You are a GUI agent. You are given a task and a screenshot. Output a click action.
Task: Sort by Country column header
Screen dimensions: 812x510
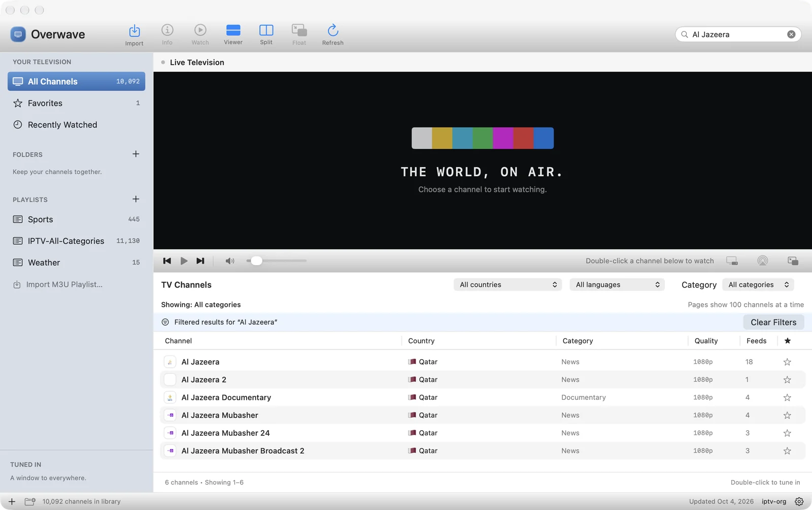click(x=421, y=341)
